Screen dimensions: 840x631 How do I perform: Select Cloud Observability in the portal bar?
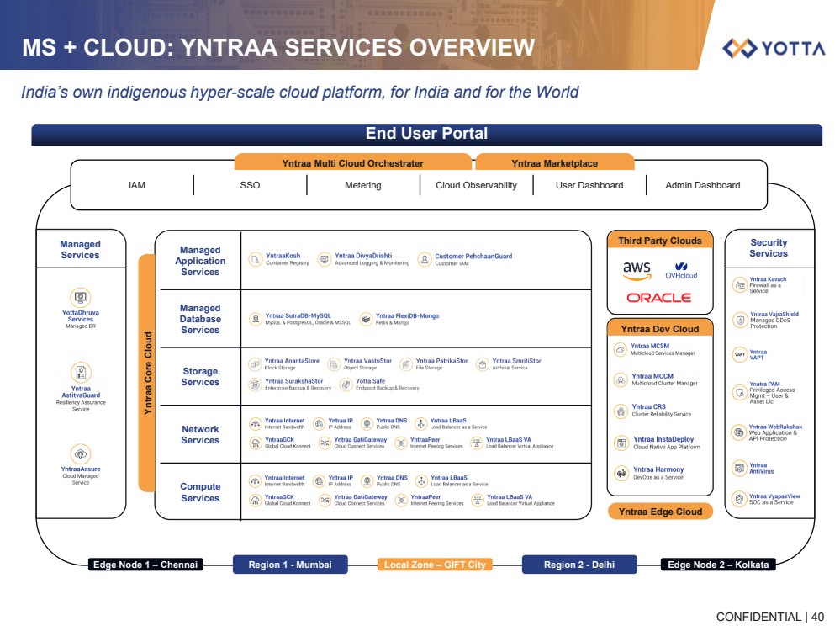tap(476, 185)
